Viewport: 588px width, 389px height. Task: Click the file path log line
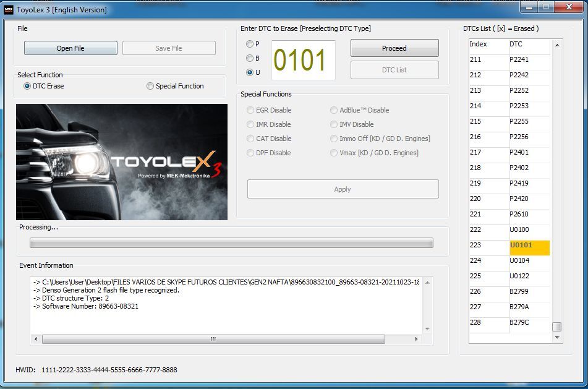226,282
